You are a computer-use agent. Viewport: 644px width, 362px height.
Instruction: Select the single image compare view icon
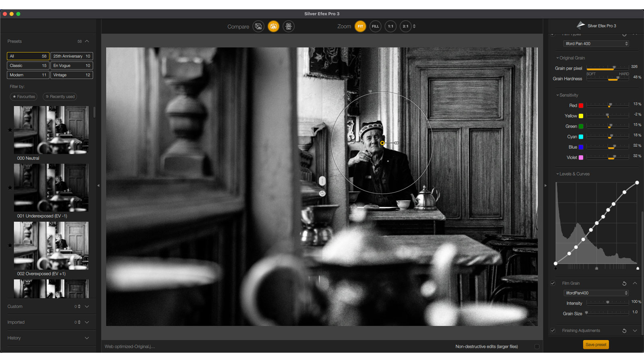click(258, 27)
